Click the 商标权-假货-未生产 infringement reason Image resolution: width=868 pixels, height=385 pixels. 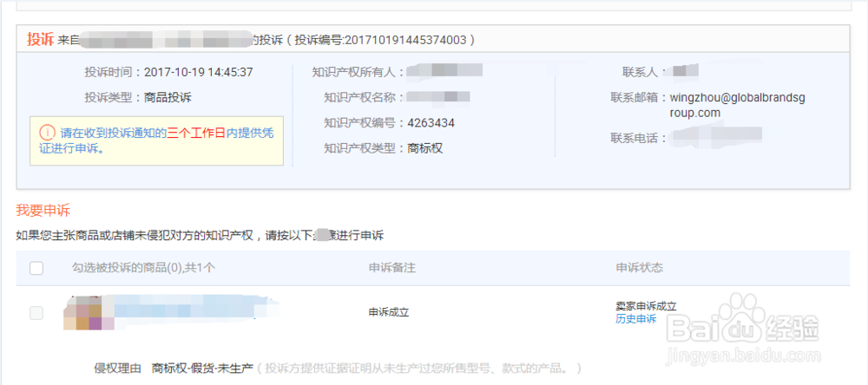tap(202, 368)
